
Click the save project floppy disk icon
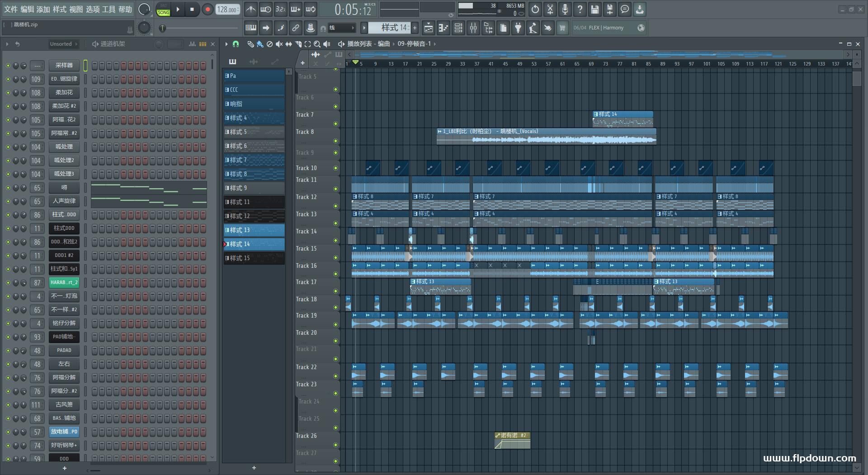click(594, 9)
